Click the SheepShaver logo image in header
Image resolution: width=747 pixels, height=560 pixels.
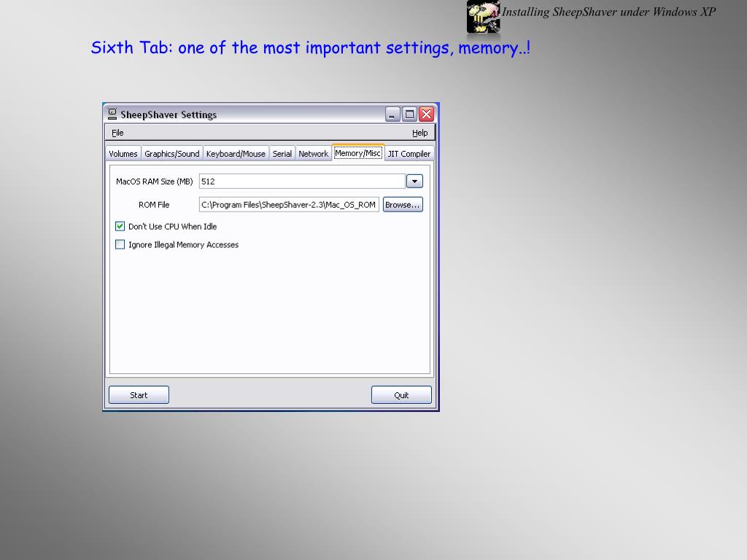pyautogui.click(x=483, y=17)
